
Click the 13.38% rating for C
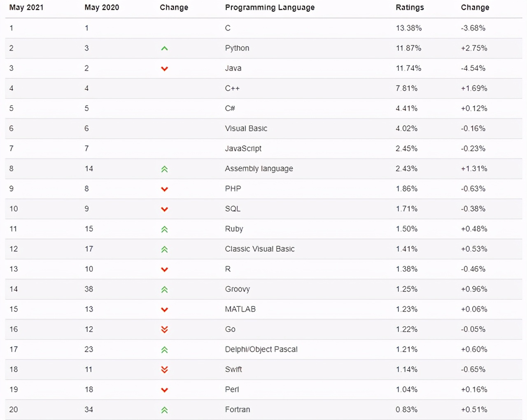(408, 28)
